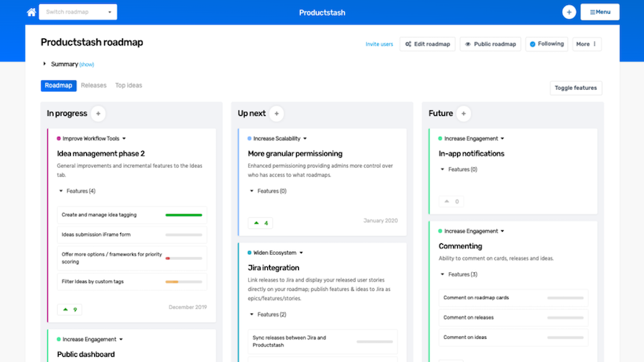
Task: Open Jira integration card title
Action: click(x=274, y=268)
